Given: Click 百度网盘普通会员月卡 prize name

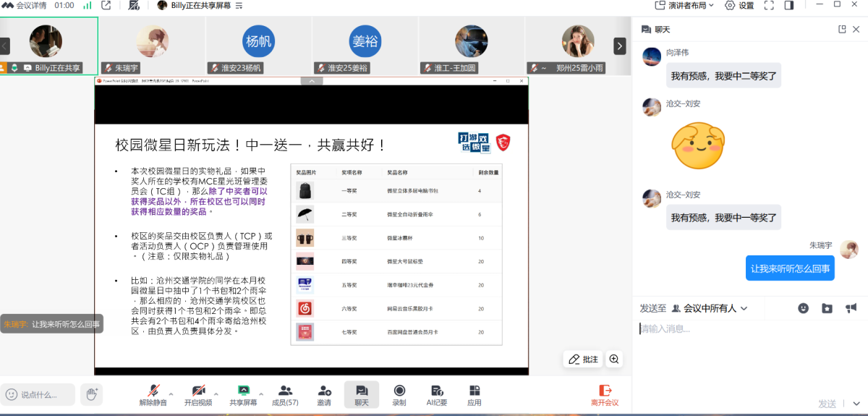Looking at the screenshot, I should click(x=412, y=331).
